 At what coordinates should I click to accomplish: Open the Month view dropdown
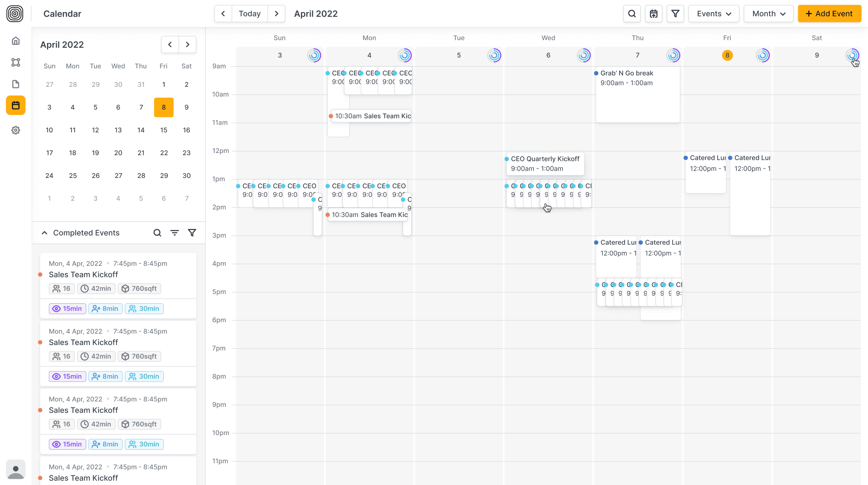coord(769,14)
